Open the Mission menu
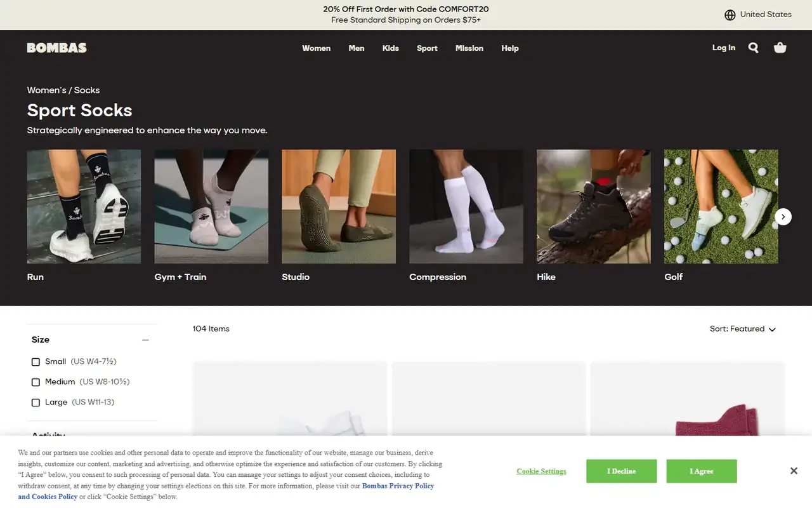 coord(469,48)
